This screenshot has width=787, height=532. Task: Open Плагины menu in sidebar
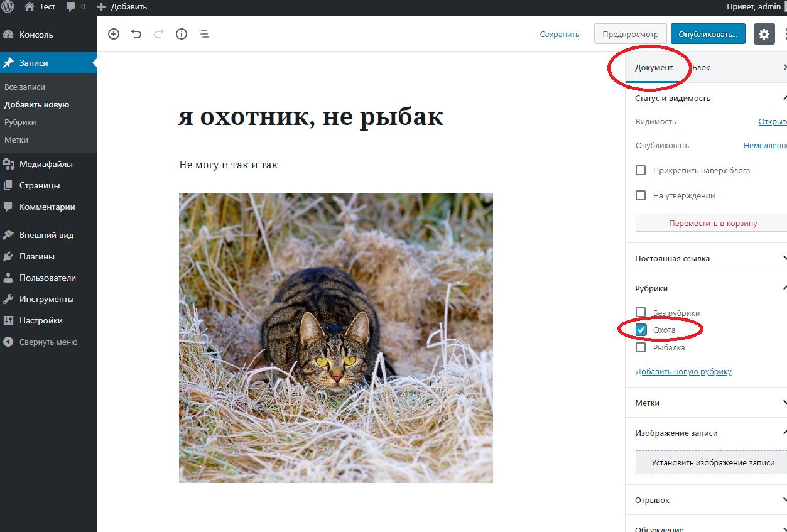pyautogui.click(x=36, y=256)
